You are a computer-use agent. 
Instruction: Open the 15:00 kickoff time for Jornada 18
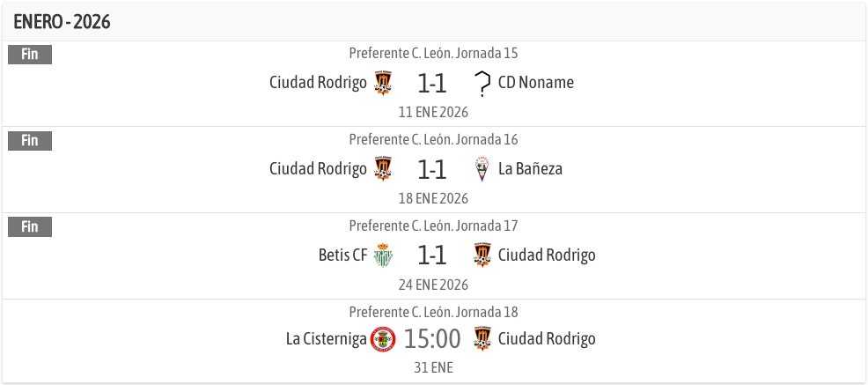(x=432, y=339)
